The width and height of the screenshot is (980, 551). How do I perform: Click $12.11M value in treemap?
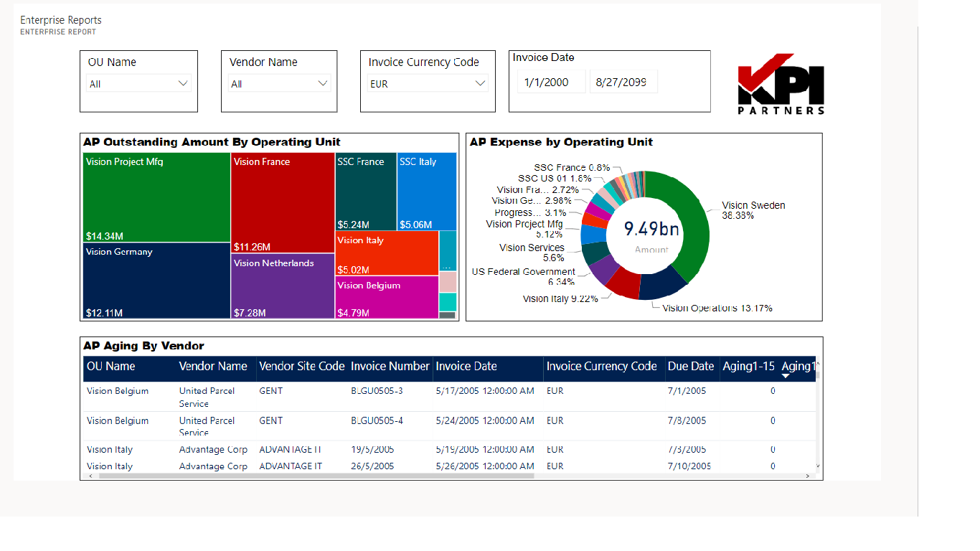[104, 313]
